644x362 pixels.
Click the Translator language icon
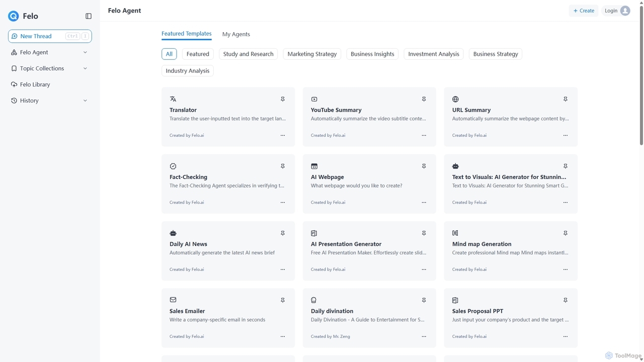coord(173,99)
